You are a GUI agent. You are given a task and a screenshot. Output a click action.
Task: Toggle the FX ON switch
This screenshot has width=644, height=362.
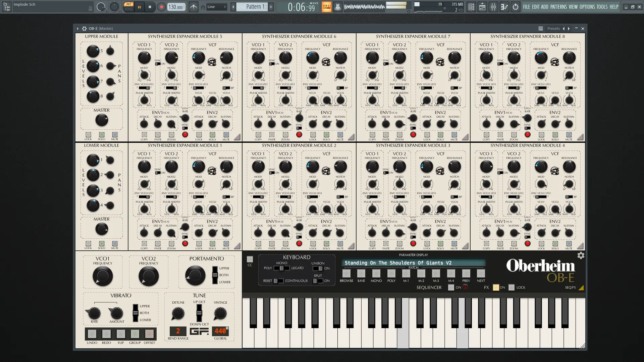[x=496, y=287]
